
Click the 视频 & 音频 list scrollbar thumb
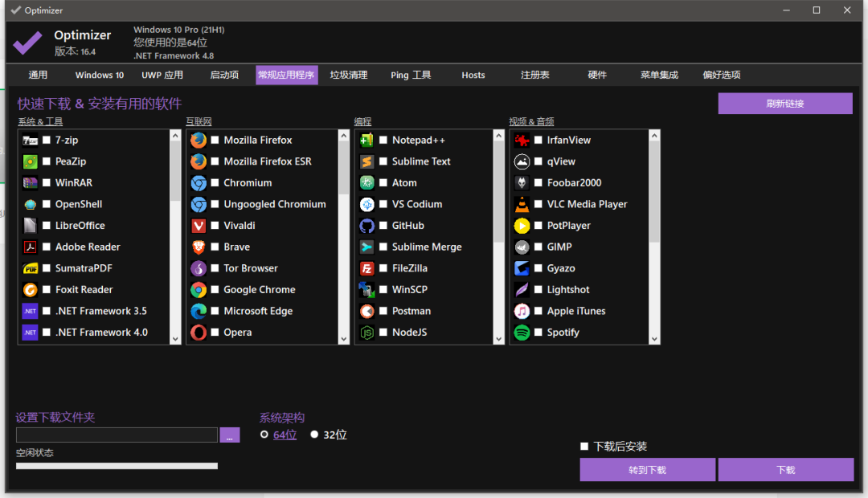pyautogui.click(x=654, y=191)
